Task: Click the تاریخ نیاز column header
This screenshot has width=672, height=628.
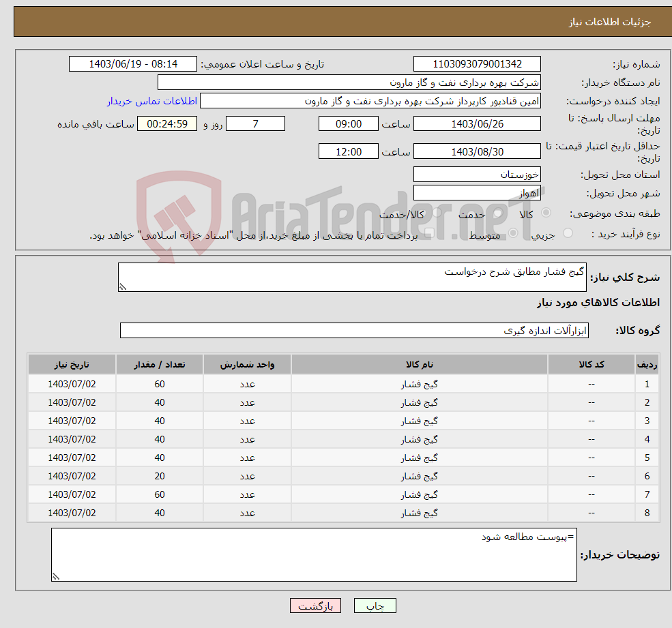Action: [x=72, y=364]
